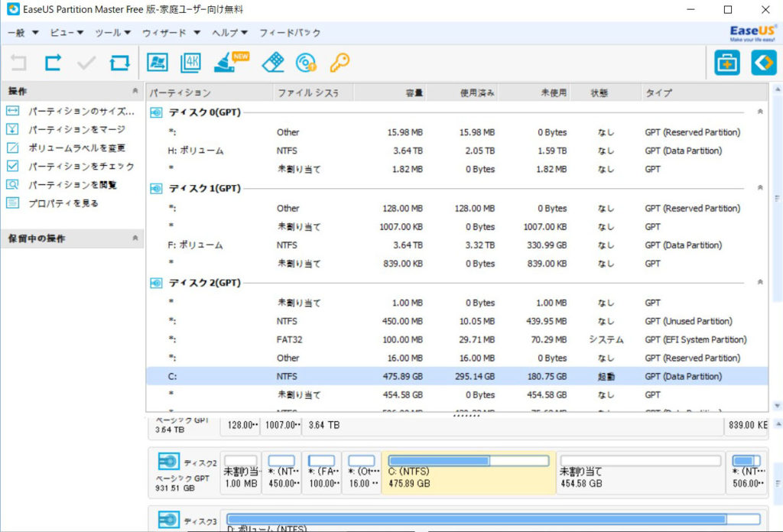Click the explore partition icon in sidebar

pos(12,185)
